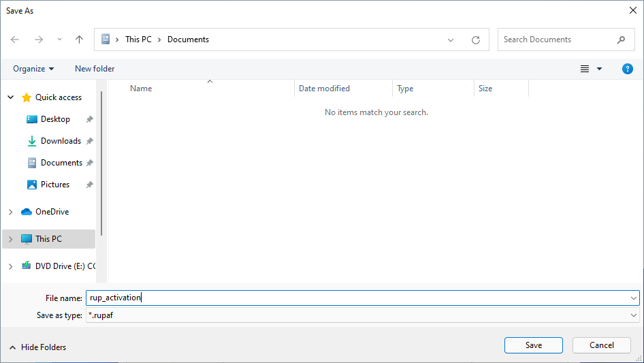Open recent locations dropdown arrow

(59, 40)
